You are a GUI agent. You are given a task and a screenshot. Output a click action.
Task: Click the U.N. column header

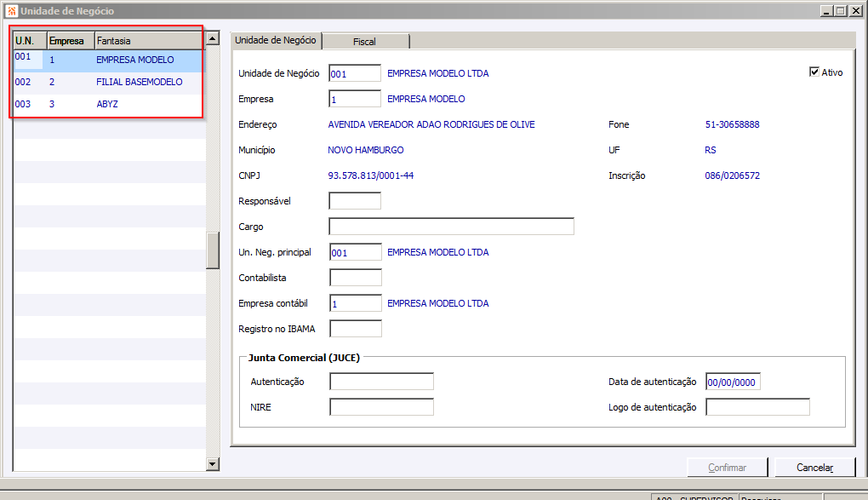tap(31, 41)
